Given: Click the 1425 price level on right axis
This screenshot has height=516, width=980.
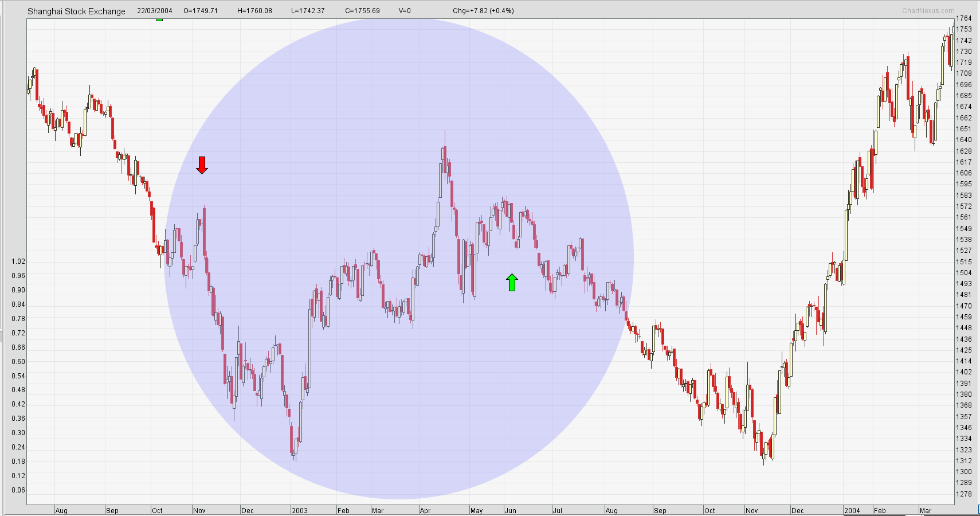Looking at the screenshot, I should 964,350.
